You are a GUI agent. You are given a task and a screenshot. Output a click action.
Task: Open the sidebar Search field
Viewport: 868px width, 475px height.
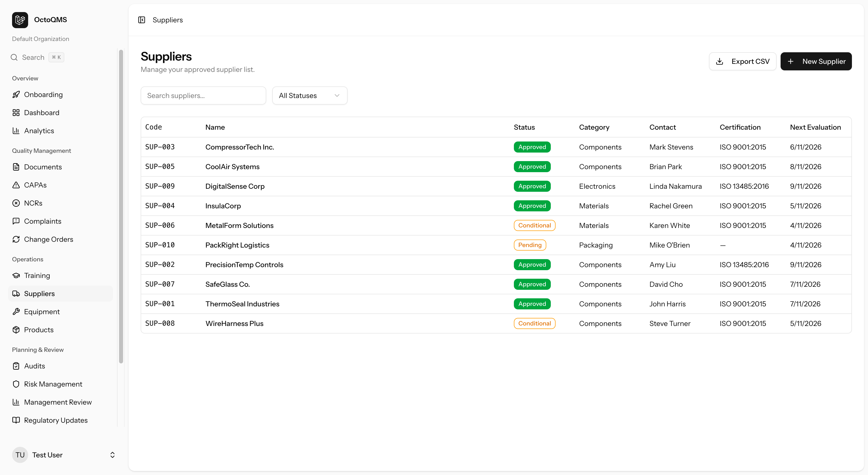tap(37, 57)
